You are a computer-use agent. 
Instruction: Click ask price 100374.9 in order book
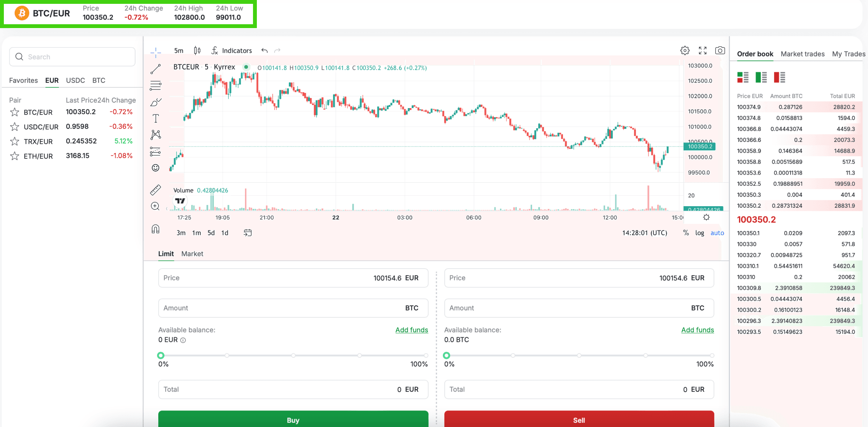(x=749, y=107)
